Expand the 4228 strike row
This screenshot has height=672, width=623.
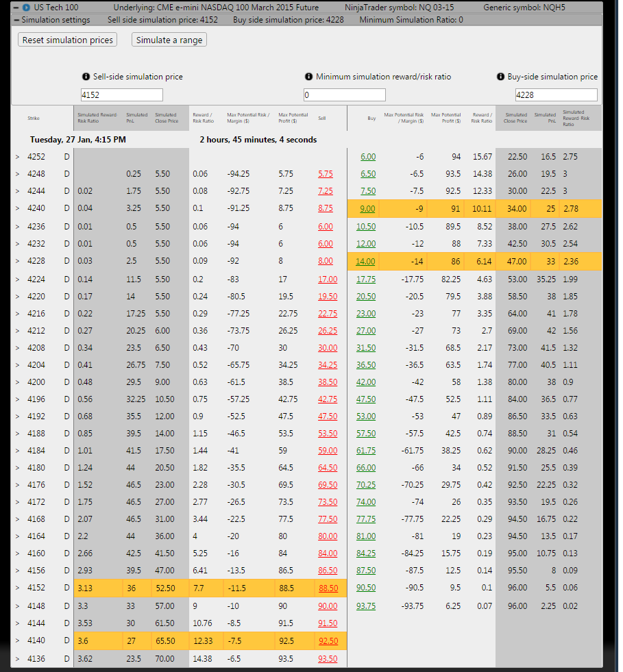click(18, 261)
